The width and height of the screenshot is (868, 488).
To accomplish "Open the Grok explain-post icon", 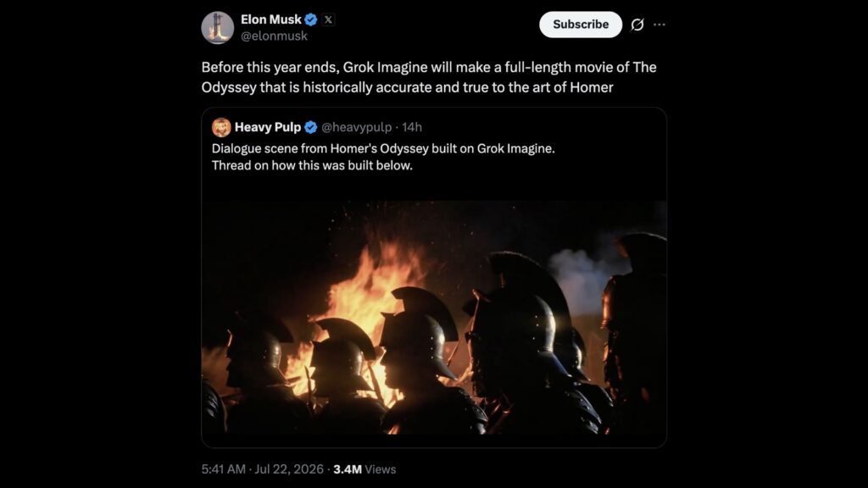I will point(637,25).
